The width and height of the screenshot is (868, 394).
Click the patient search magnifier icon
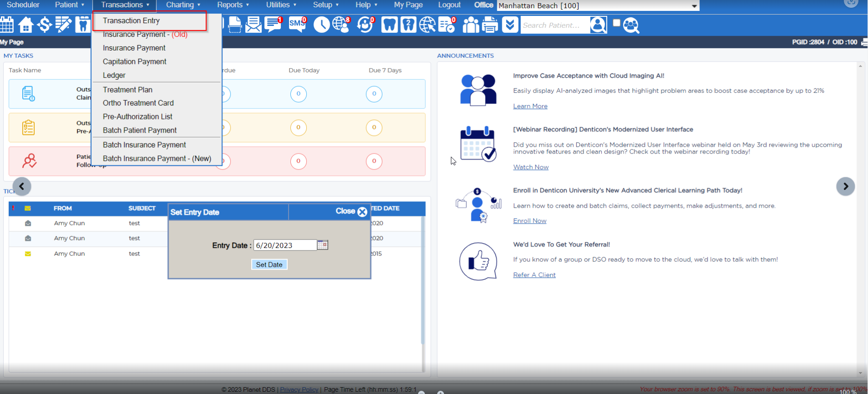tap(598, 25)
